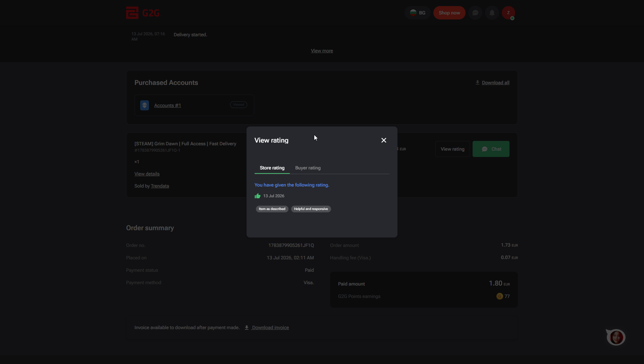The height and width of the screenshot is (364, 644).
Task: Open the support assistant avatar
Action: click(x=616, y=337)
